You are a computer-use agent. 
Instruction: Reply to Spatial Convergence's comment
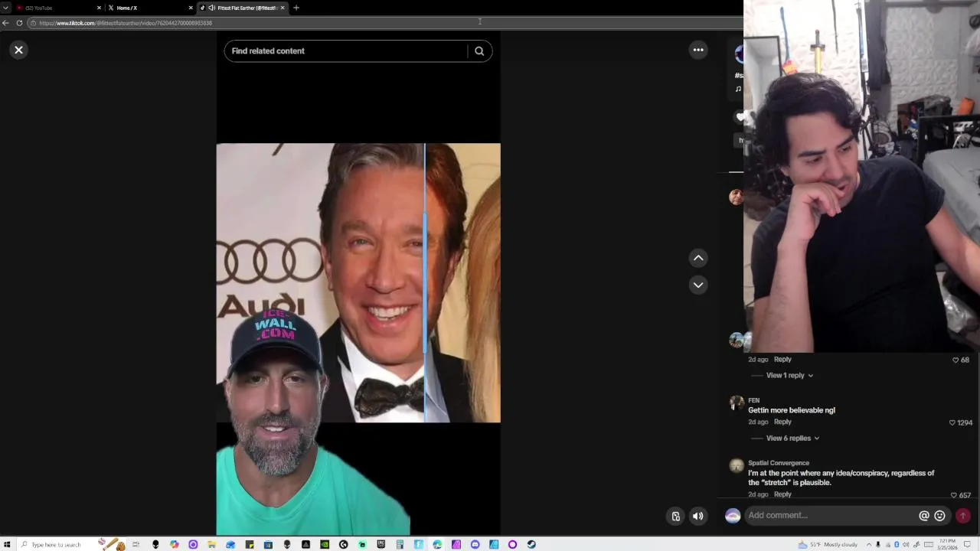782,494
